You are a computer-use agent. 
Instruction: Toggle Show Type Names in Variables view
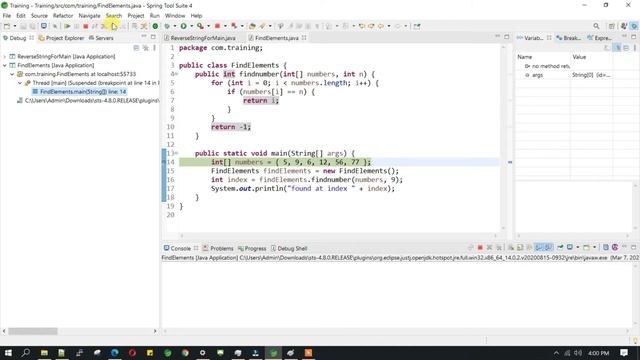coord(607,48)
